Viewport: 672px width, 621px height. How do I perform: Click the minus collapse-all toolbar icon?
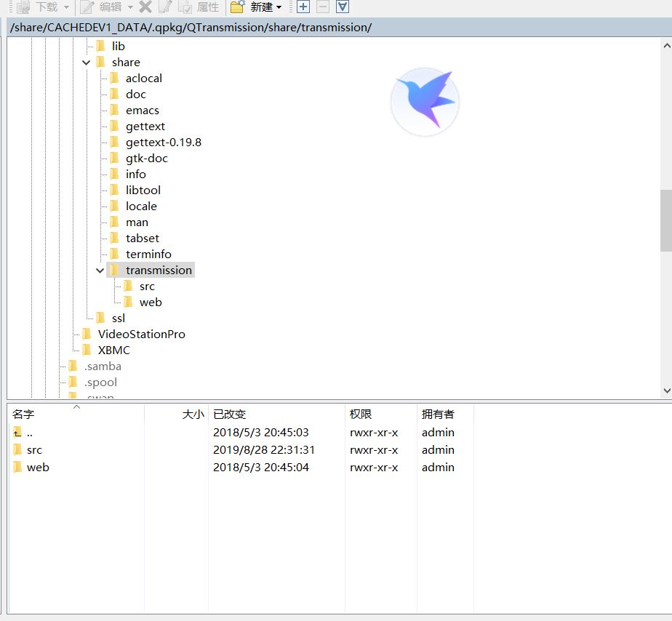point(322,7)
